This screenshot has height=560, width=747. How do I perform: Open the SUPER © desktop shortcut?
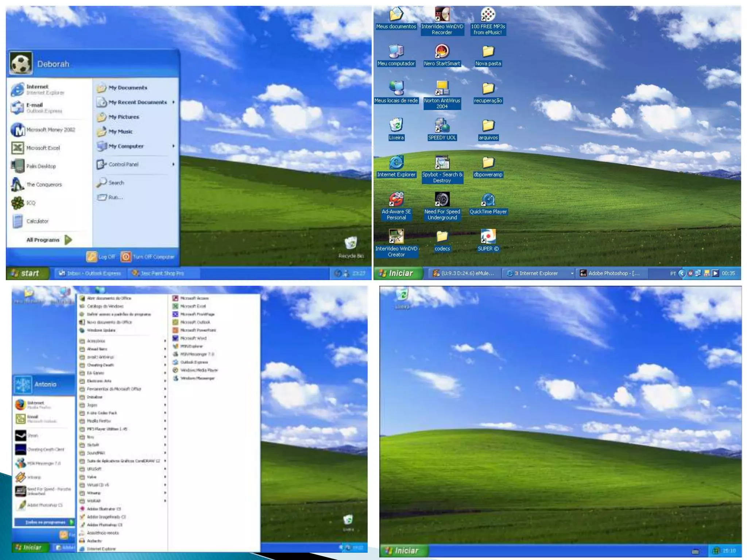point(488,237)
